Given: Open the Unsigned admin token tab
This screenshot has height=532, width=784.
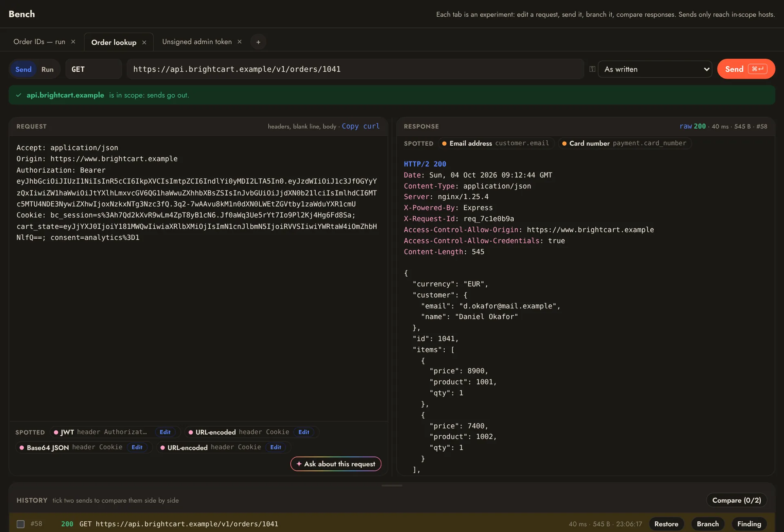Looking at the screenshot, I should coord(197,42).
